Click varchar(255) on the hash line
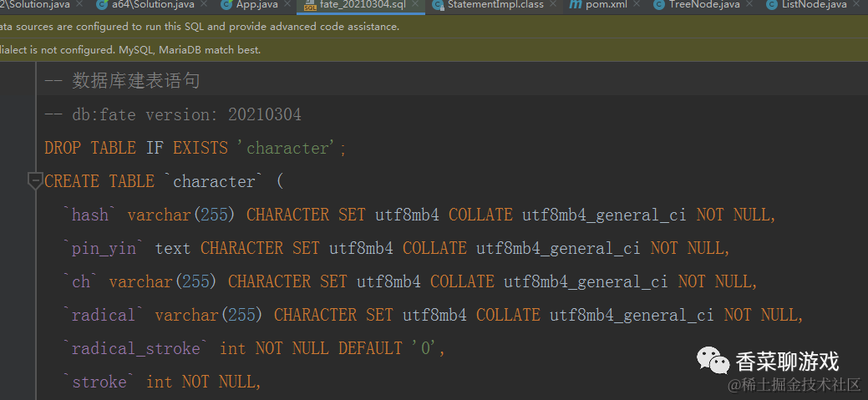This screenshot has width=868, height=400. 182,215
